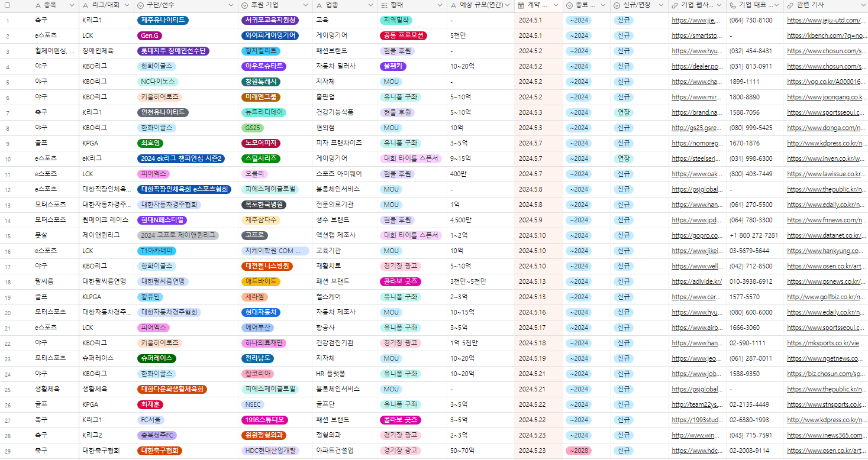Viewport: 868px width, 460px height.
Task: Click the calendar icon on the 계약 column header
Action: [x=521, y=6]
